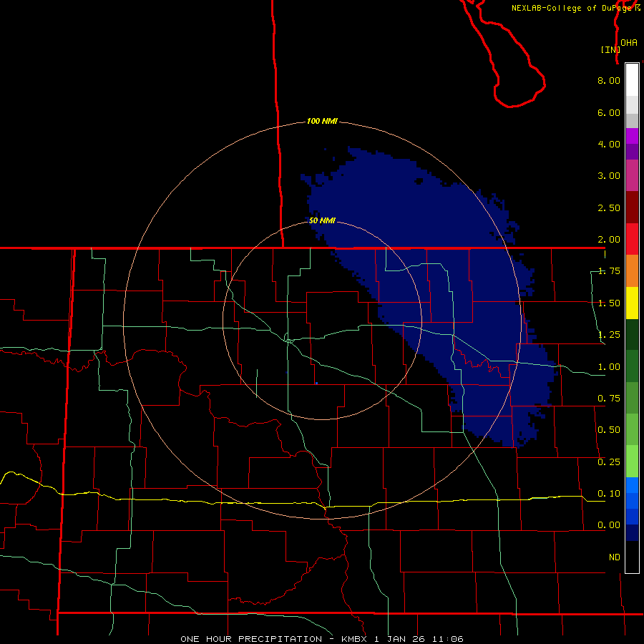The width and height of the screenshot is (644, 644).
Task: Click the "OHA" product label
Action: point(629,43)
